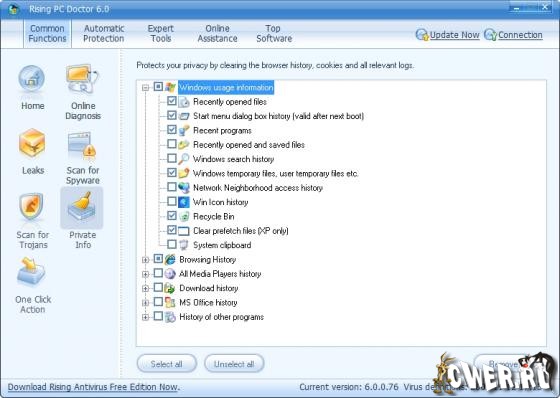Viewport: 560px width, 398px height.
Task: Toggle Windows usage information parent checkbox
Action: 158,87
